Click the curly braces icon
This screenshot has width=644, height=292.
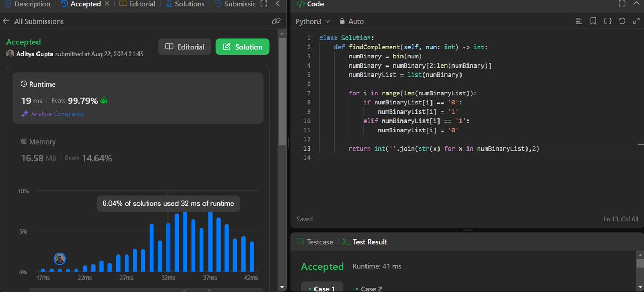pos(608,21)
